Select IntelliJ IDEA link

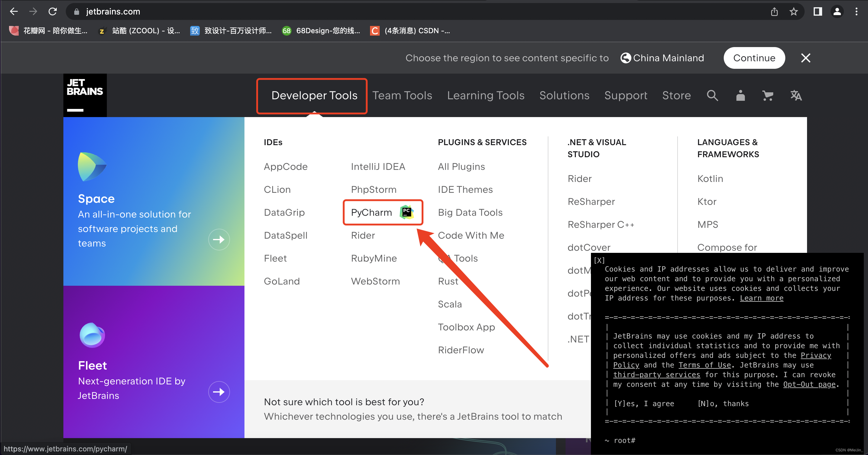378,166
